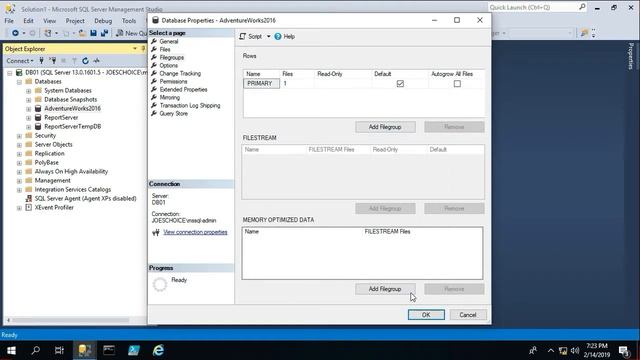Screen dimensions: 640x360
Task: Open the Debug menu
Action: pyautogui.click(x=103, y=21)
